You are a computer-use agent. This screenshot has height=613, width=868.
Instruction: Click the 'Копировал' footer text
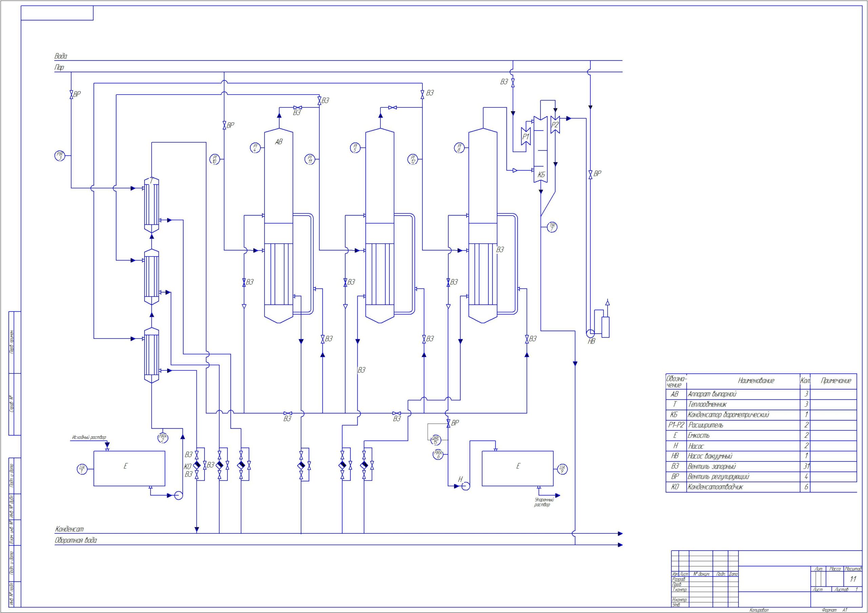[759, 610]
